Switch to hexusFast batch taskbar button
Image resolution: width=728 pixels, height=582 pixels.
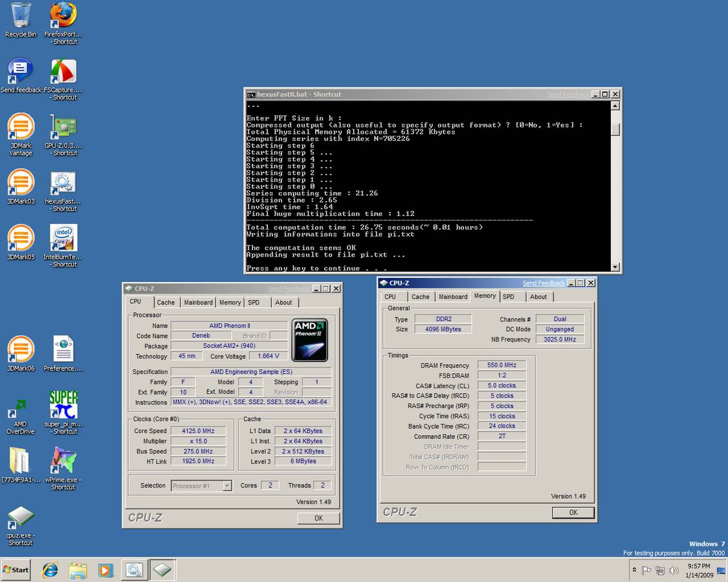(134, 570)
